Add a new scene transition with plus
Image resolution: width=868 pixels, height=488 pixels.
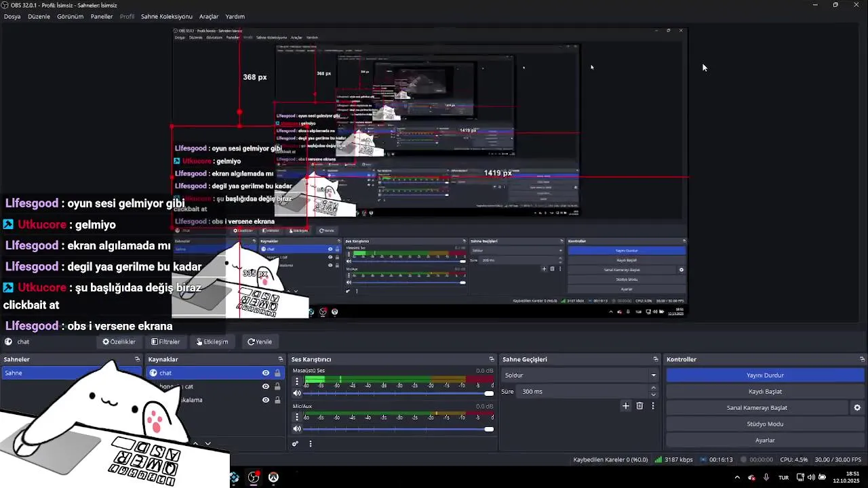[x=625, y=406]
